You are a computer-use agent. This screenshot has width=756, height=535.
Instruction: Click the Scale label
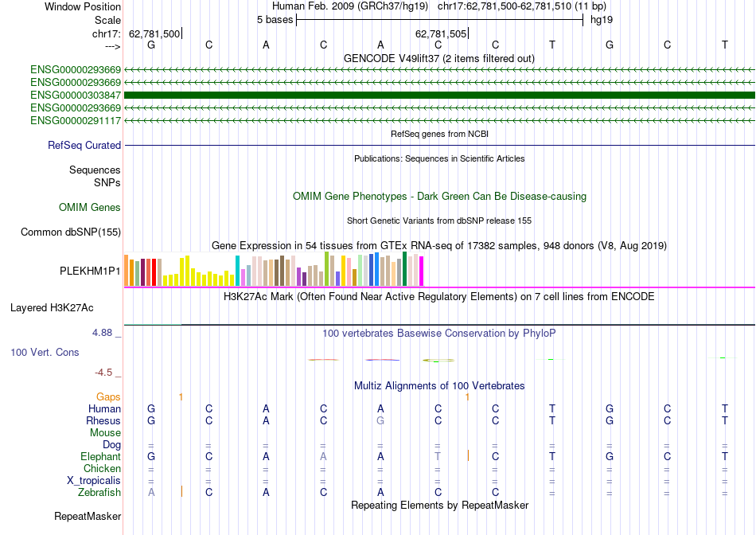coord(107,20)
